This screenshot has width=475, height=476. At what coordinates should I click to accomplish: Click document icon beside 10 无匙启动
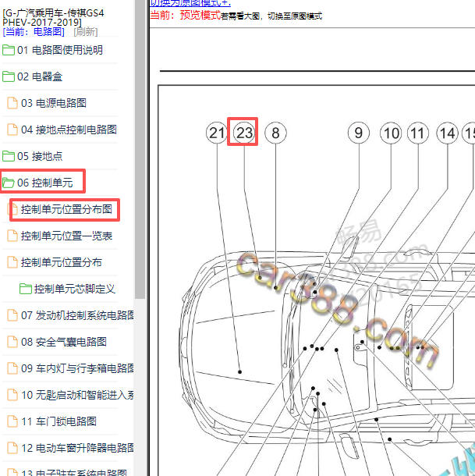[x=12, y=395]
